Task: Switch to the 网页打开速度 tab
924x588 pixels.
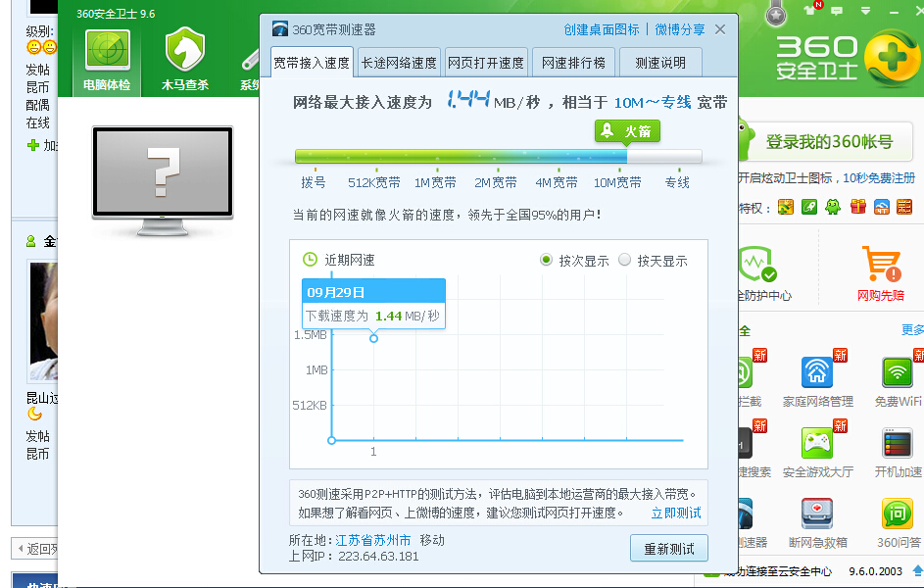Action: [486, 63]
